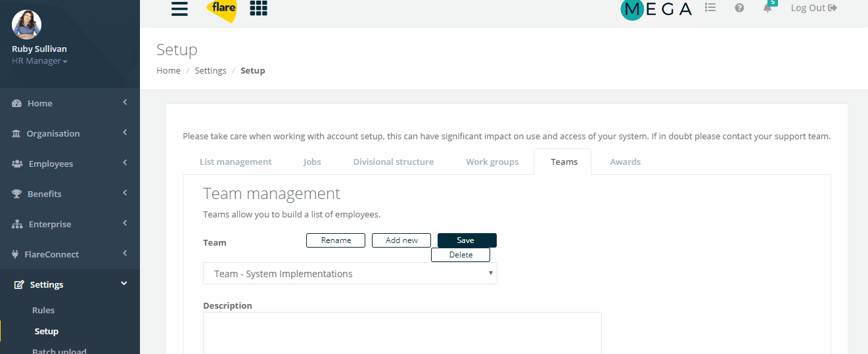
Task: Open the Team selection dropdown
Action: point(350,273)
